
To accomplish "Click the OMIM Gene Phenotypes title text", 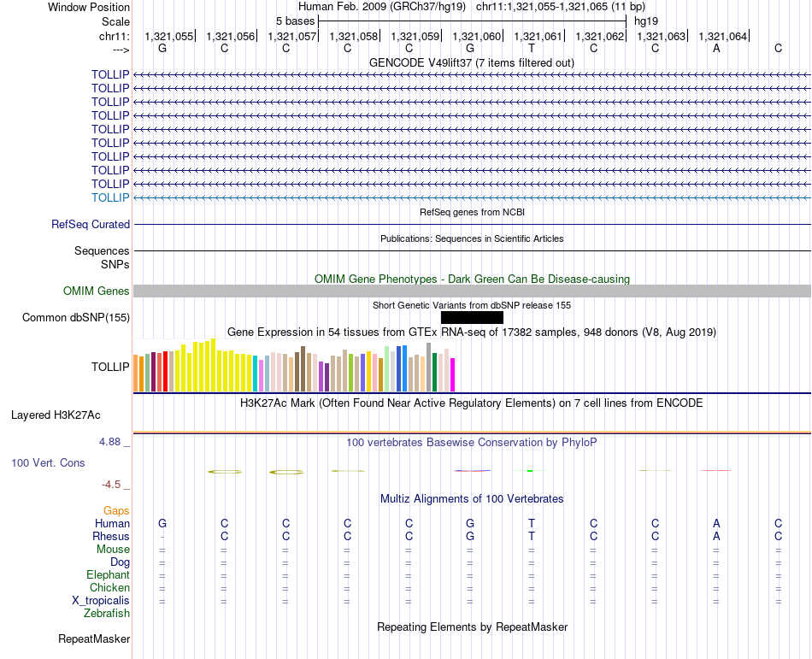I will click(x=472, y=279).
